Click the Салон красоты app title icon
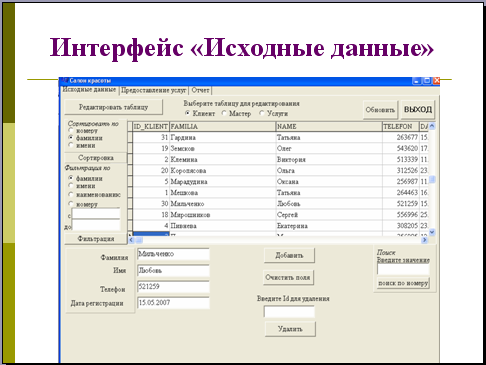 pos(65,81)
